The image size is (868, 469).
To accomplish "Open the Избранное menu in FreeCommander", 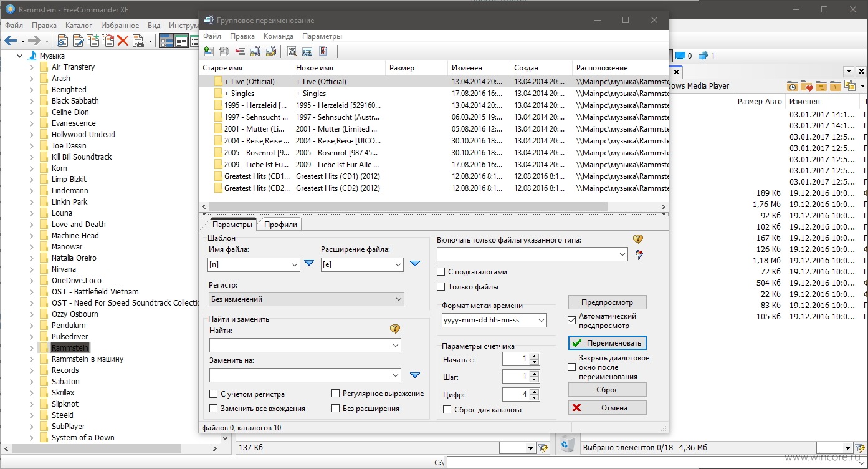I will pyautogui.click(x=120, y=26).
